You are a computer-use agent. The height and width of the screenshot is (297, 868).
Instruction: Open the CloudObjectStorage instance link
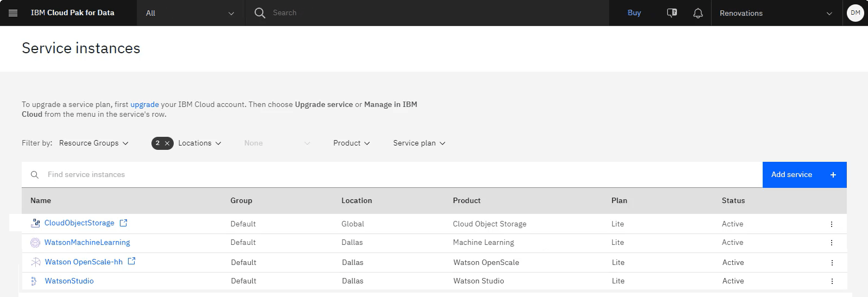point(79,223)
